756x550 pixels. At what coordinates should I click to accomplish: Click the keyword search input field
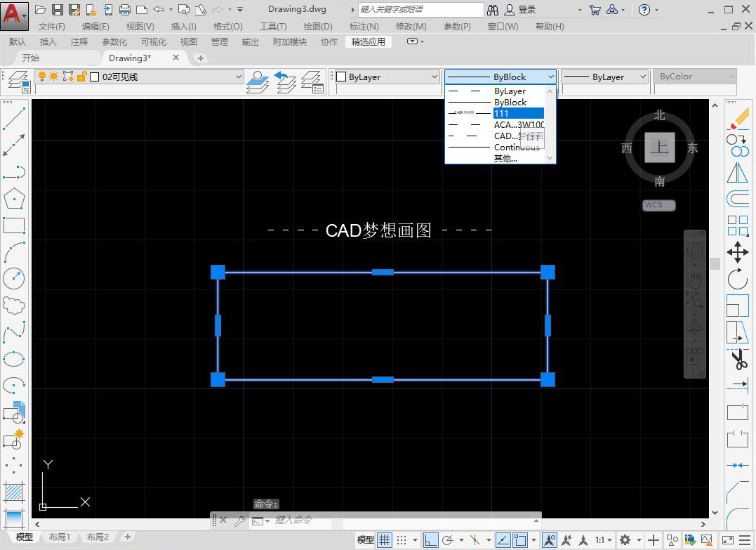tap(420, 10)
